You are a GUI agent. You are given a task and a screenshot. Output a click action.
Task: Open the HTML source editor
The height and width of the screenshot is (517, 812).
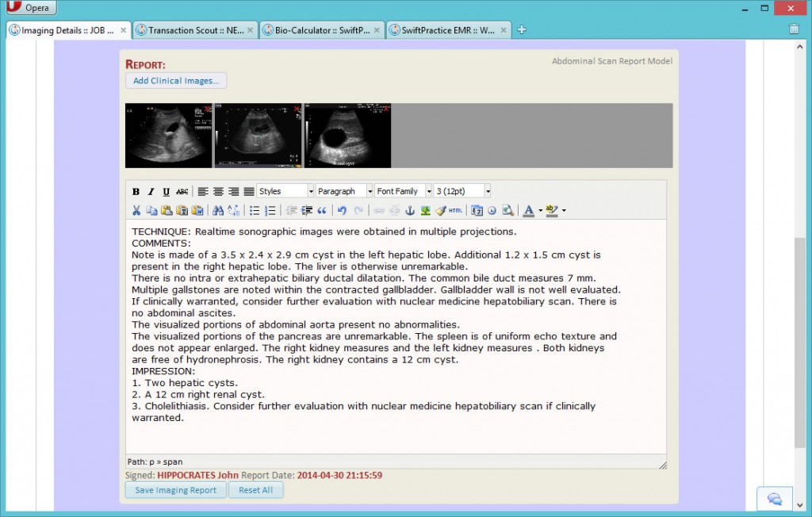(x=457, y=210)
